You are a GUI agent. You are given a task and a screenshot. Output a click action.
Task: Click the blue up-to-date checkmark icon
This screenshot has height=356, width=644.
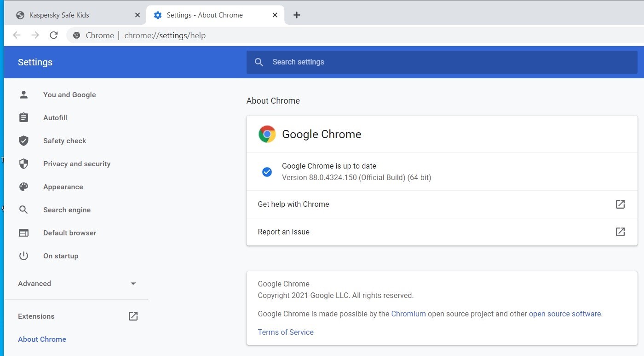(267, 172)
